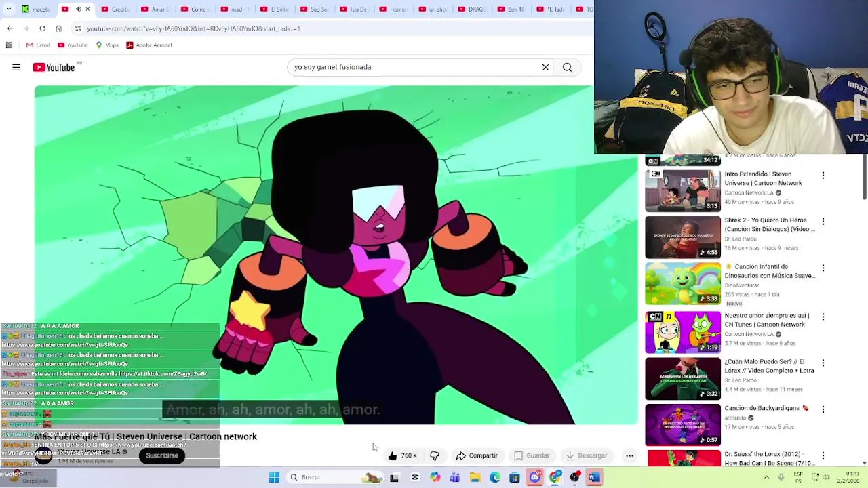This screenshot has width=868, height=488.
Task: Open more actions ellipsis below video
Action: pyautogui.click(x=629, y=455)
